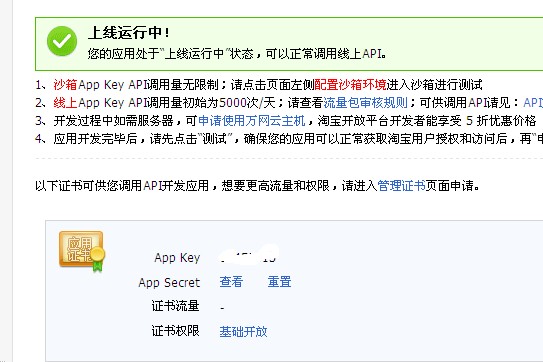The image size is (543, 362).
Task: Click the cut-off API link after 可供调用API请见
Action: (533, 103)
